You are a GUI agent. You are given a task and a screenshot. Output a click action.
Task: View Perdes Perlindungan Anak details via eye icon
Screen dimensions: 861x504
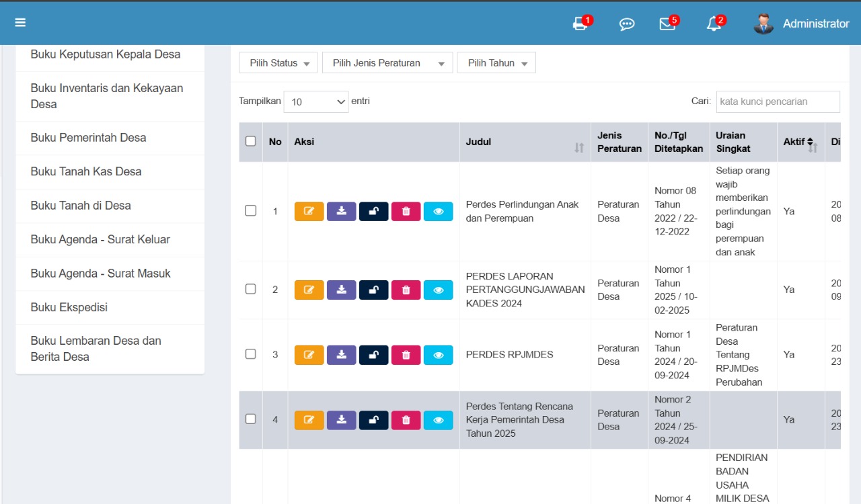tap(438, 212)
